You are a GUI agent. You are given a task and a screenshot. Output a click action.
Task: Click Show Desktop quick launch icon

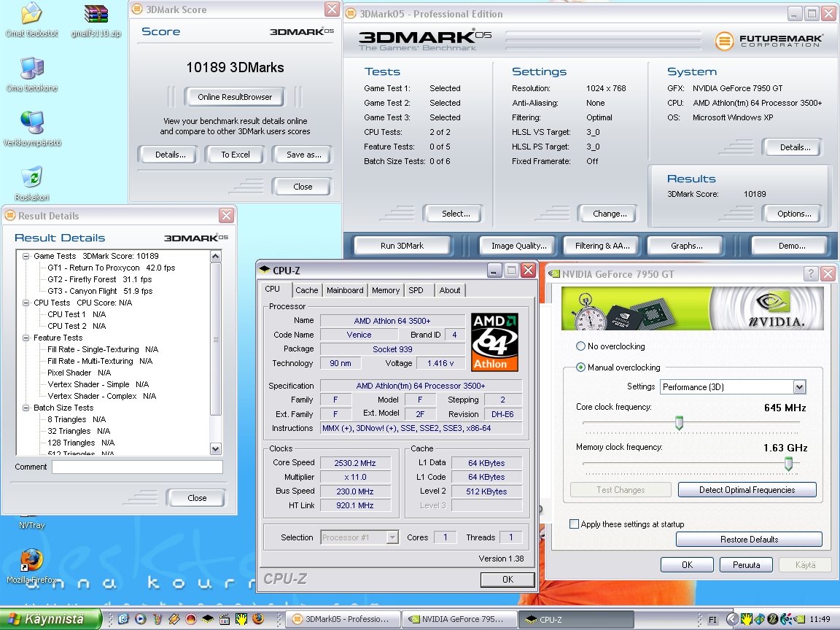[x=124, y=619]
